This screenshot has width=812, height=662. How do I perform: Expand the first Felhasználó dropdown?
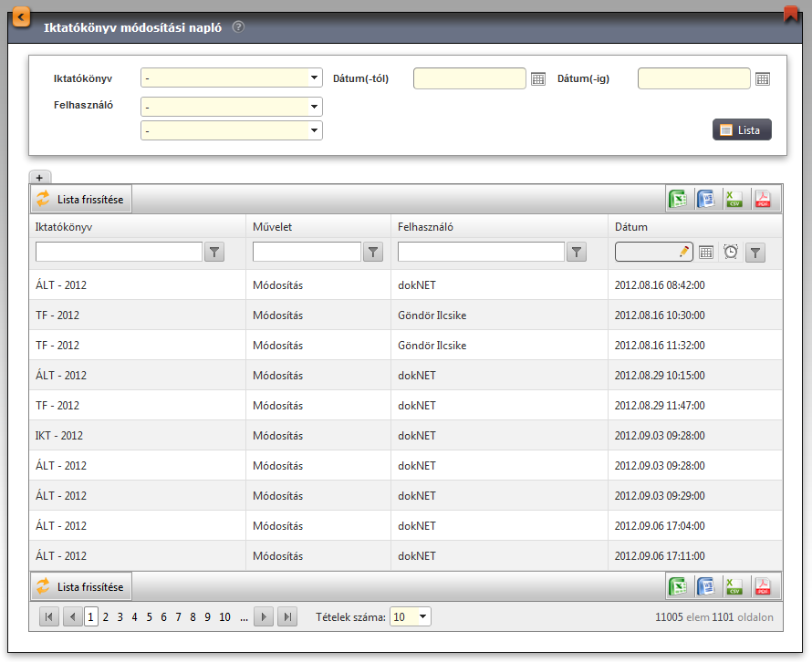[314, 107]
